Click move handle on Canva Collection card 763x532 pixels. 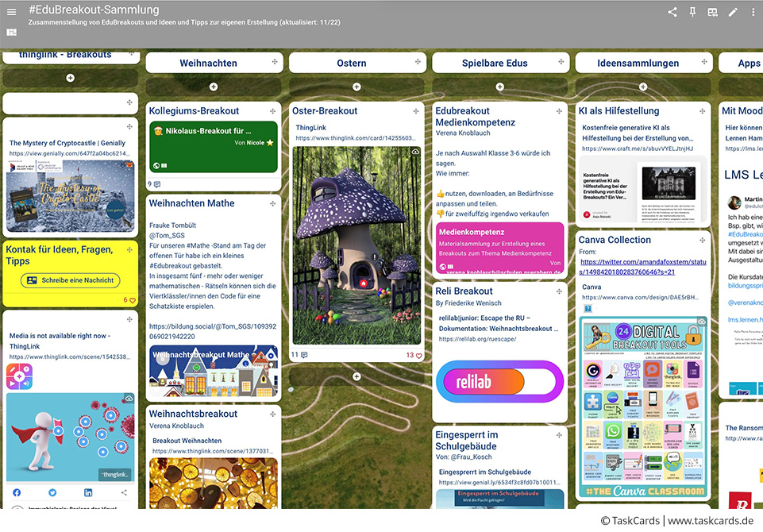pos(702,240)
